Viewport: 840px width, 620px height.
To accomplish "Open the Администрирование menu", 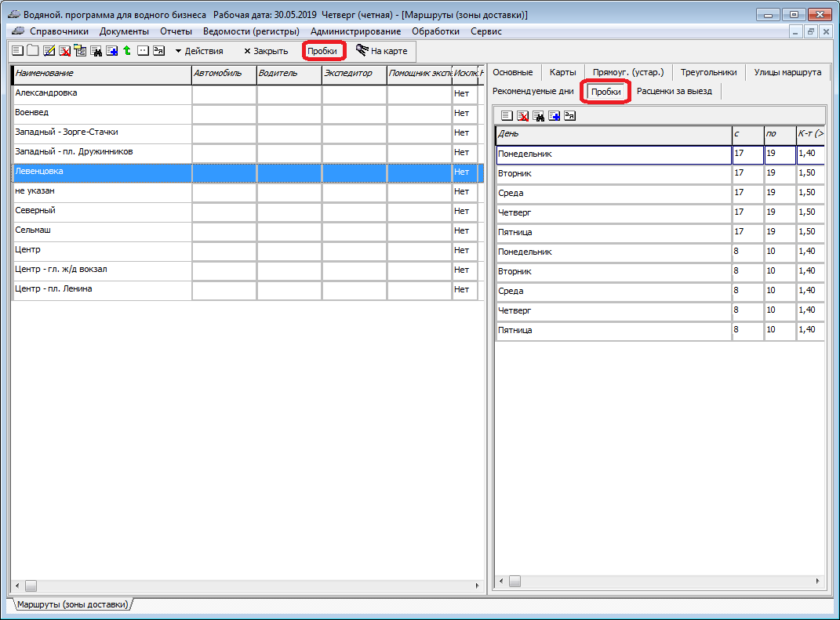I will tap(355, 31).
